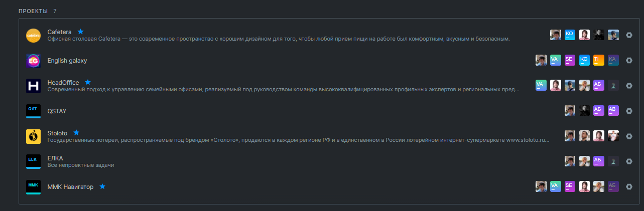Click the ЕЛКА project logo icon
The height and width of the screenshot is (211, 644).
(x=33, y=161)
